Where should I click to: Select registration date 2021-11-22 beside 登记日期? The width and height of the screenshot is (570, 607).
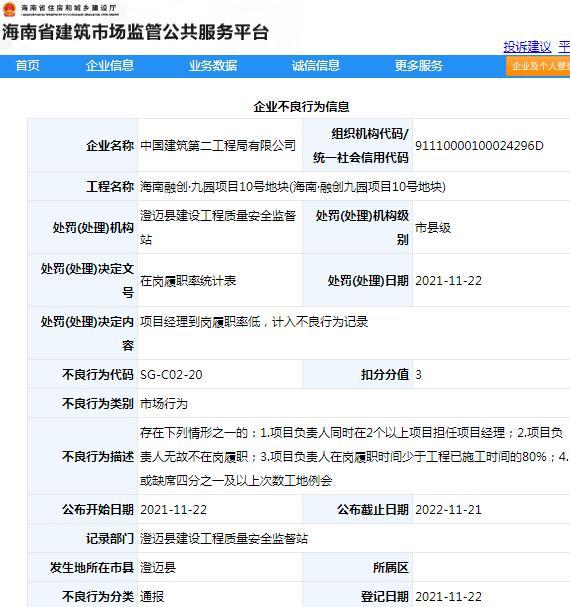(448, 597)
